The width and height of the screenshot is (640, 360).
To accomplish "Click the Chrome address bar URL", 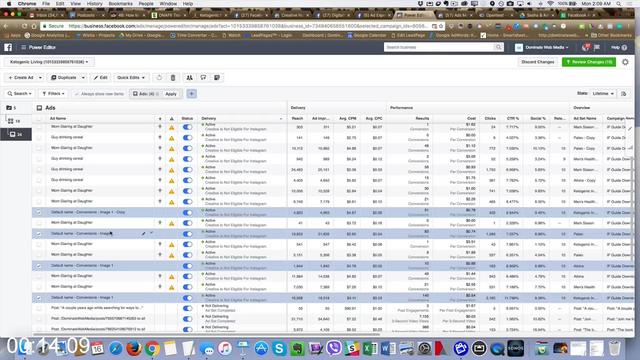I will 249,26.
